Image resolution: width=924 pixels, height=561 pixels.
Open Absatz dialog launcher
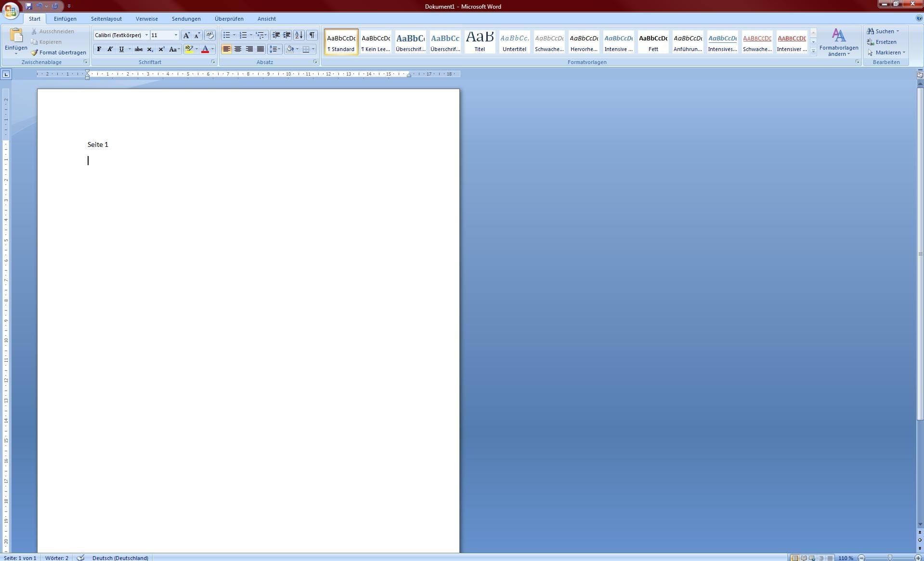315,62
